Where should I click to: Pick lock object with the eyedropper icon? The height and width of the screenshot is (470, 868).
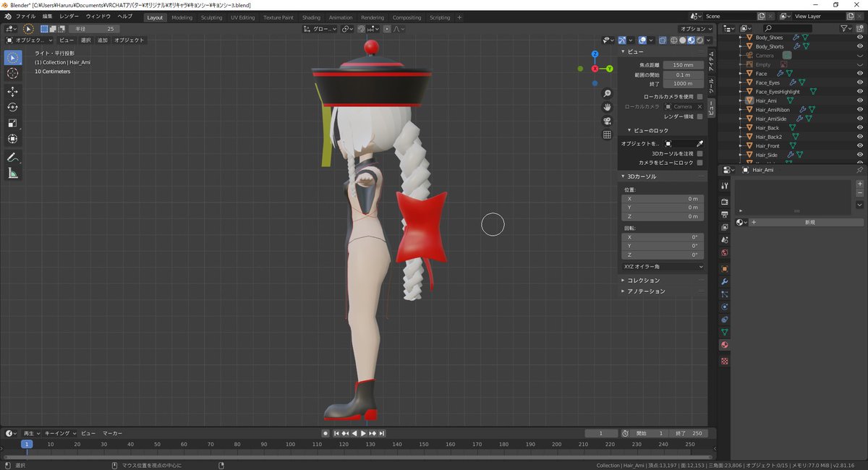tap(699, 144)
